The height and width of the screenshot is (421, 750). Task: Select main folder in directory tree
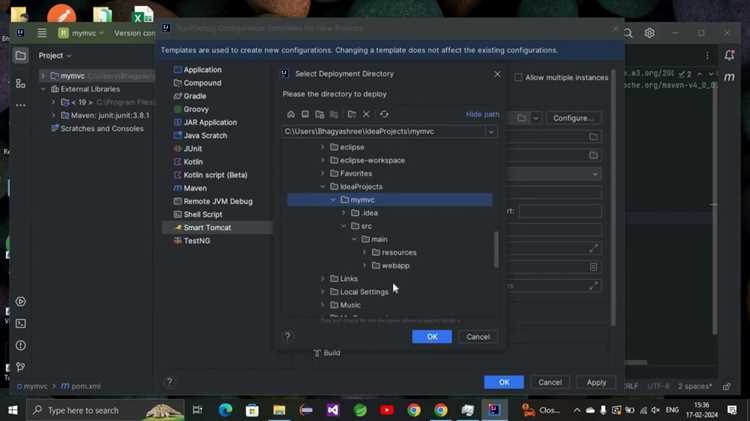coord(379,239)
